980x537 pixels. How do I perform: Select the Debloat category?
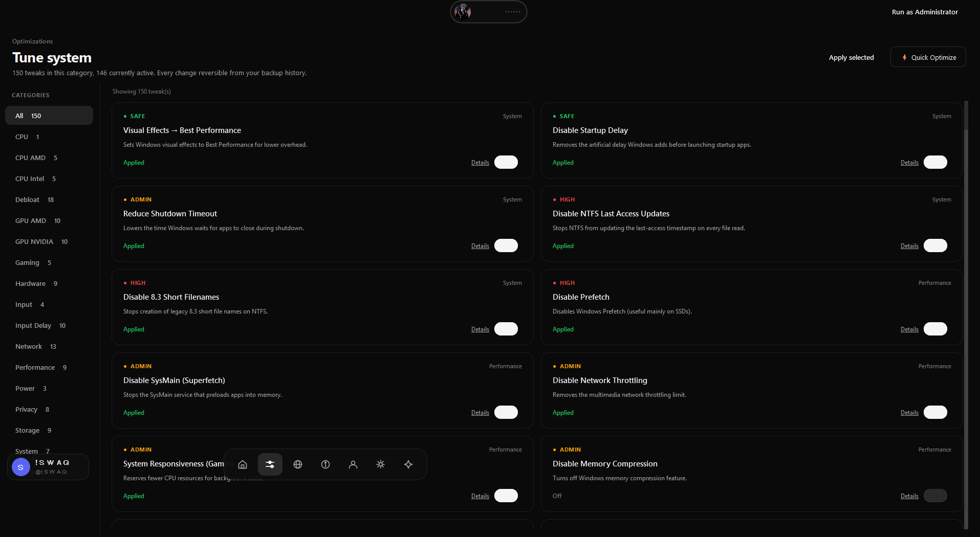49,199
